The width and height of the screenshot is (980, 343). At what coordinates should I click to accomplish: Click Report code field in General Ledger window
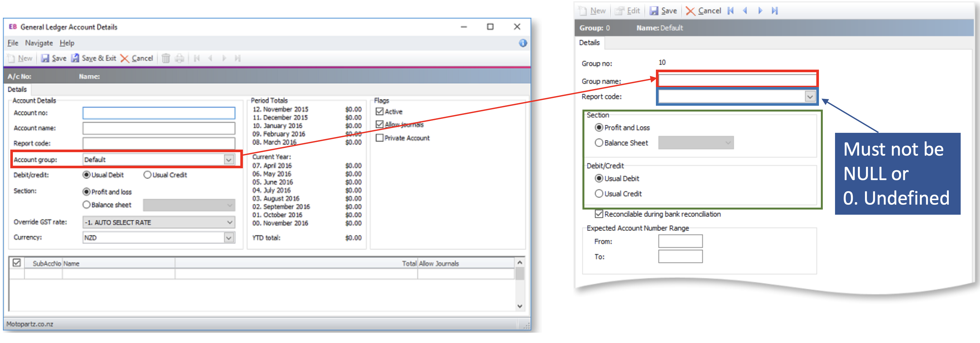click(x=159, y=143)
